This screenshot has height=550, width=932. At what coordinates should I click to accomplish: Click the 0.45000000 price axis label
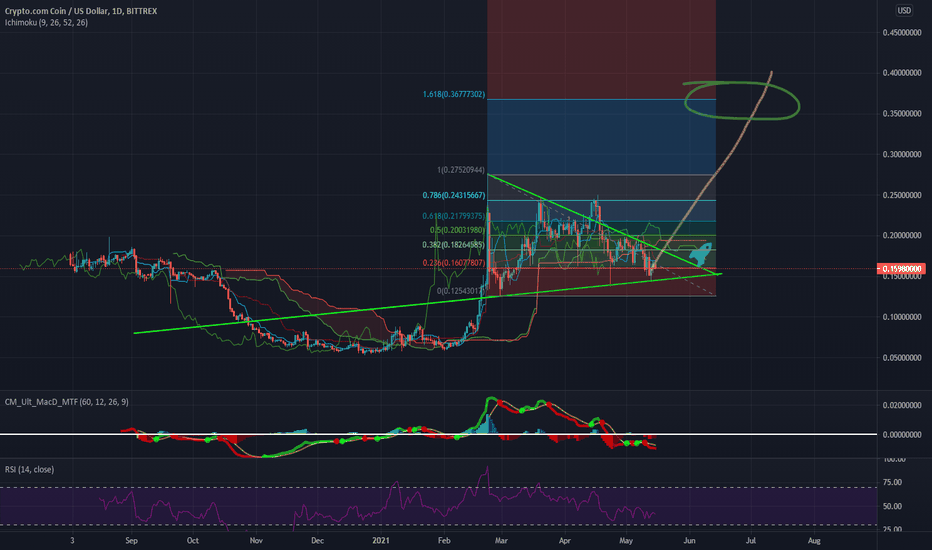pos(902,33)
